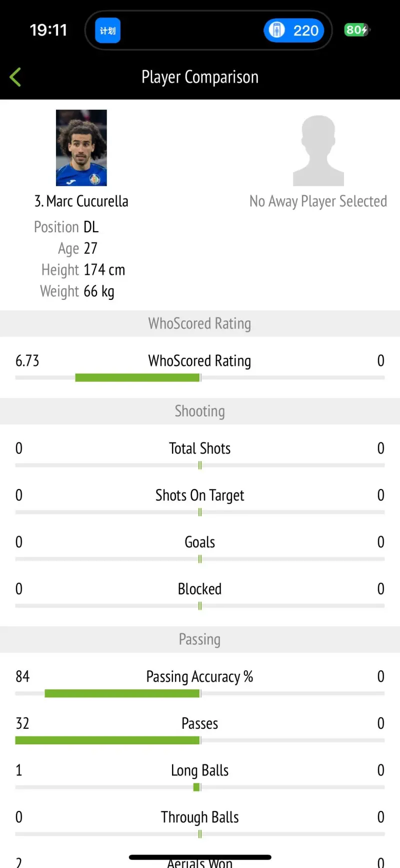Tap the blue 220 activity pill

294,31
